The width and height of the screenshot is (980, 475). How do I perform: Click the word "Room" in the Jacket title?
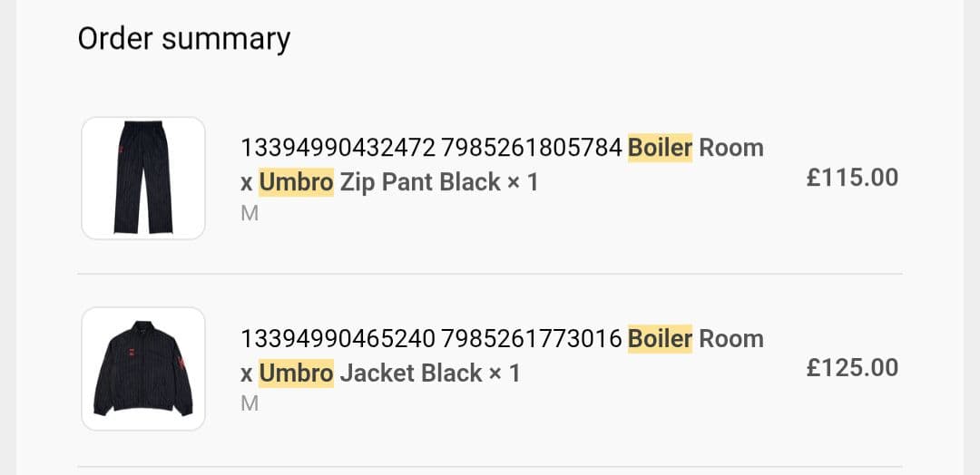(x=731, y=339)
